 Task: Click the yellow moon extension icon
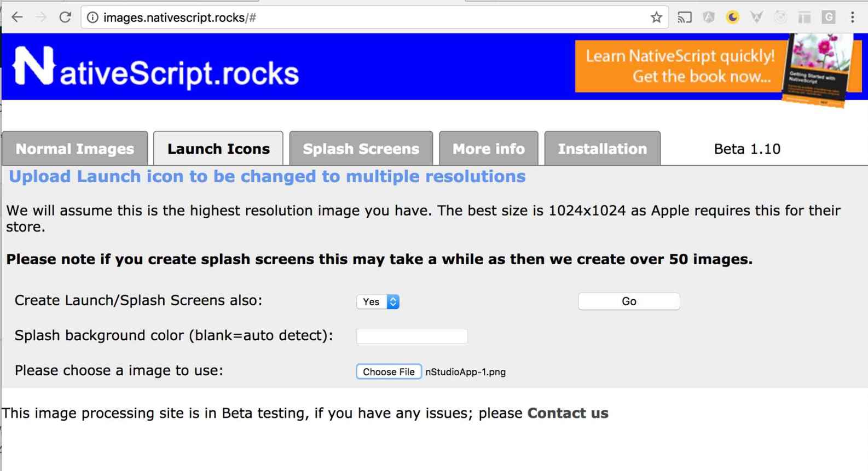[x=732, y=18]
